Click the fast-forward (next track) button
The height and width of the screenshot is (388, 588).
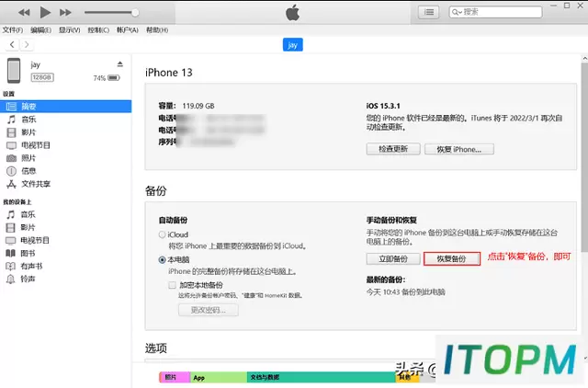pyautogui.click(x=65, y=13)
